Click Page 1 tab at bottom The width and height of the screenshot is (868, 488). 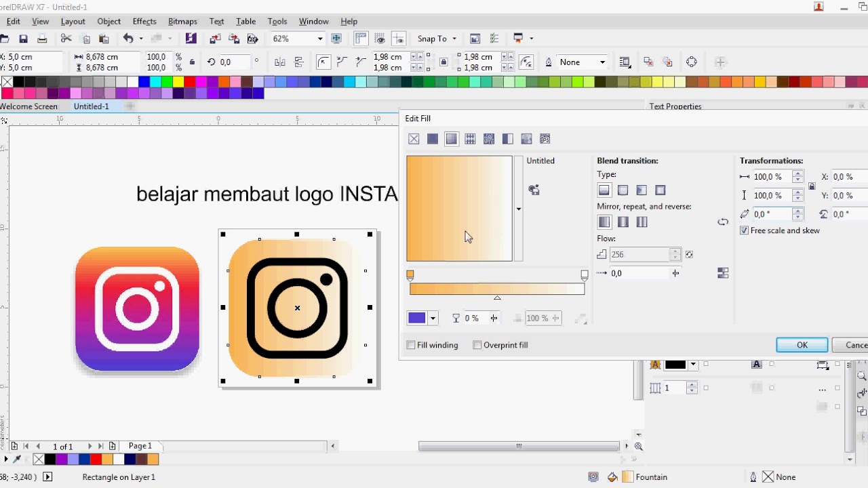click(x=140, y=446)
